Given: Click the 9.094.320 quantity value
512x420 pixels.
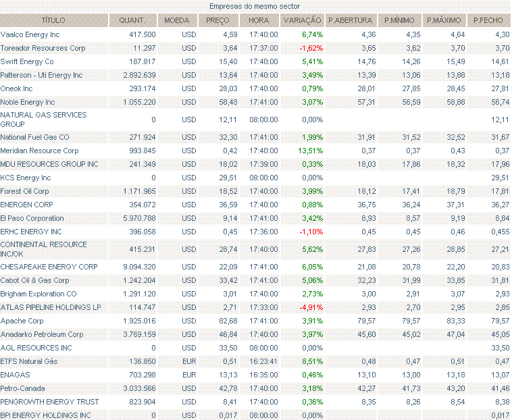Looking at the screenshot, I should coord(139,267).
